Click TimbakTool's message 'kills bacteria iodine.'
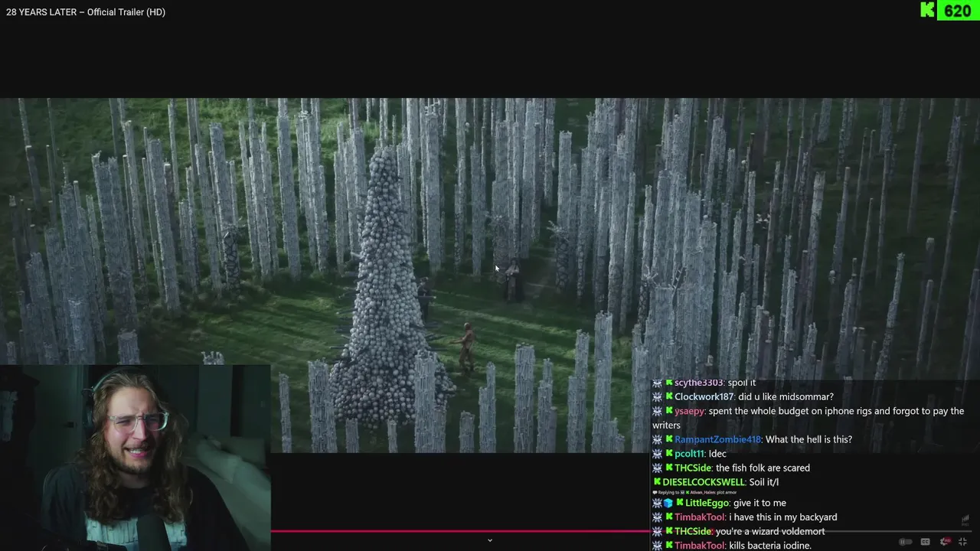 coord(770,546)
